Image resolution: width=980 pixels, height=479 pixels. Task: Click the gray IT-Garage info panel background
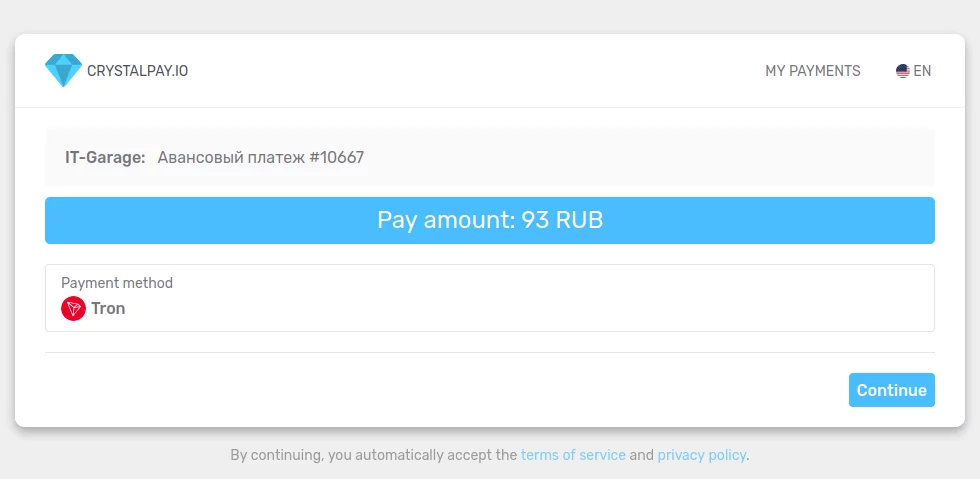(650, 157)
